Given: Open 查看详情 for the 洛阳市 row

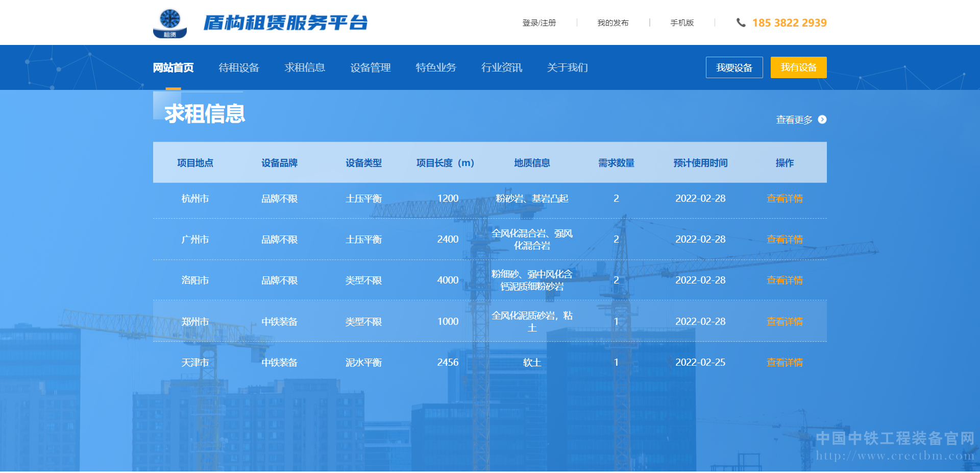Looking at the screenshot, I should (x=785, y=280).
